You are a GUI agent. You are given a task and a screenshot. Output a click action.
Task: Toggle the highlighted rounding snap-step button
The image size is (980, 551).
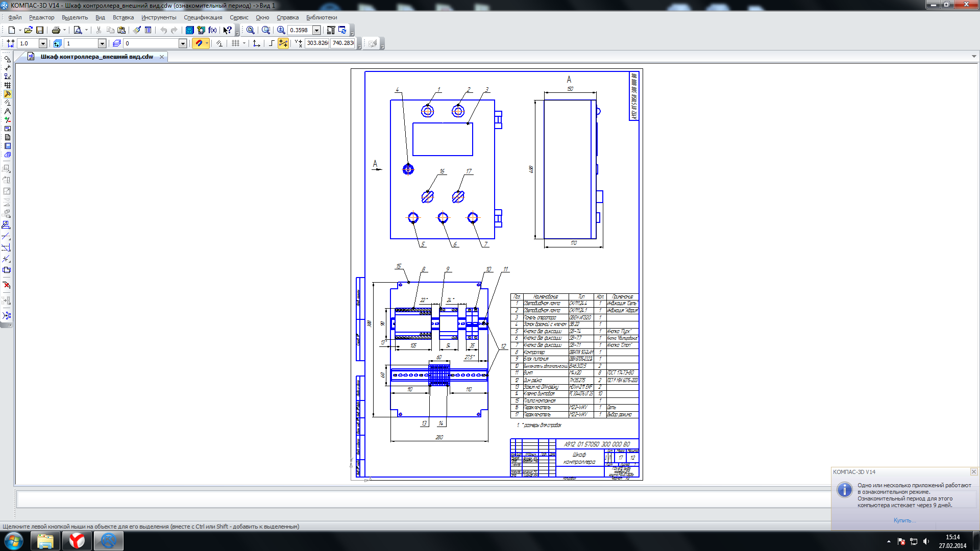[x=283, y=43]
